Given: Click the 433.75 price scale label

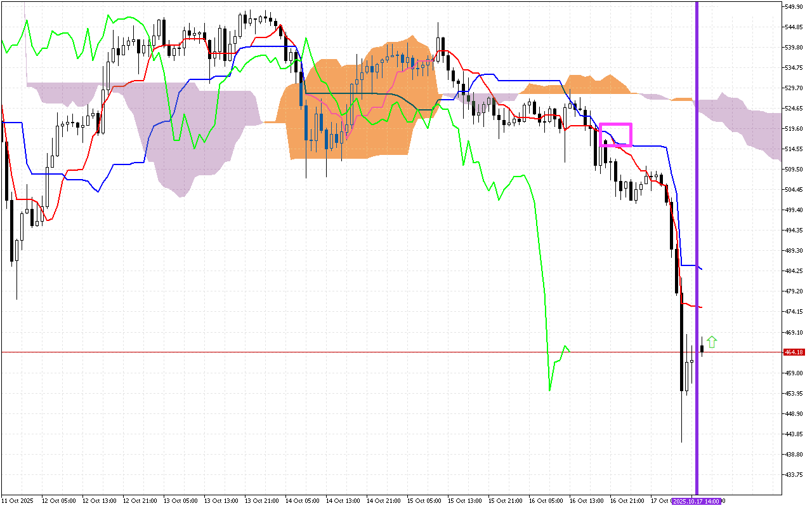Looking at the screenshot, I should tap(794, 475).
